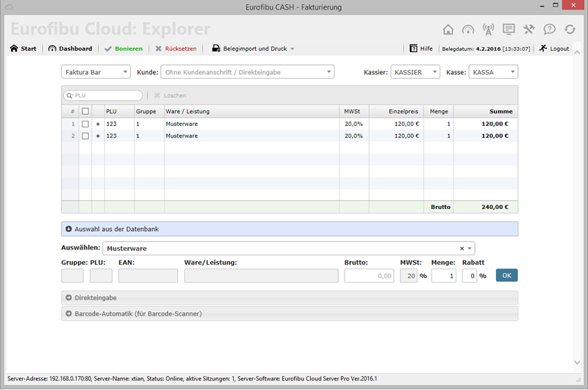Click the Belegdatum date display
Image resolution: width=588 pixels, height=390 pixels.
point(486,49)
